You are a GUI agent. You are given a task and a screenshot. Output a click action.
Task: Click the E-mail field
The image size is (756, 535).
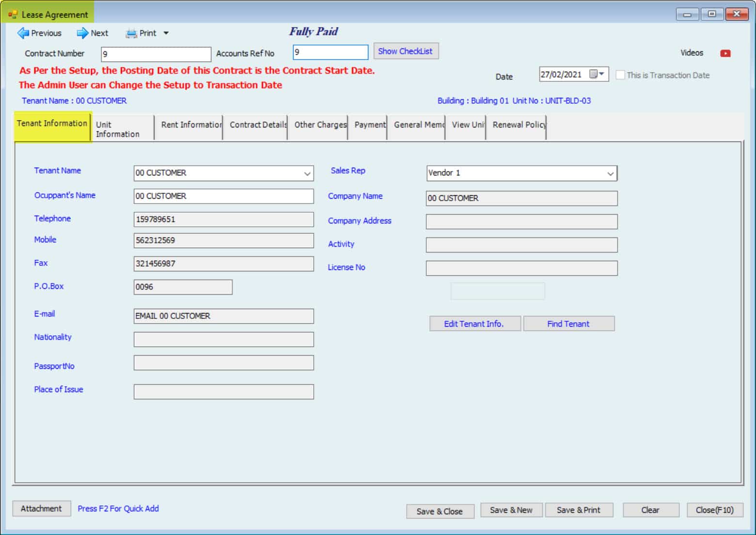(x=224, y=316)
